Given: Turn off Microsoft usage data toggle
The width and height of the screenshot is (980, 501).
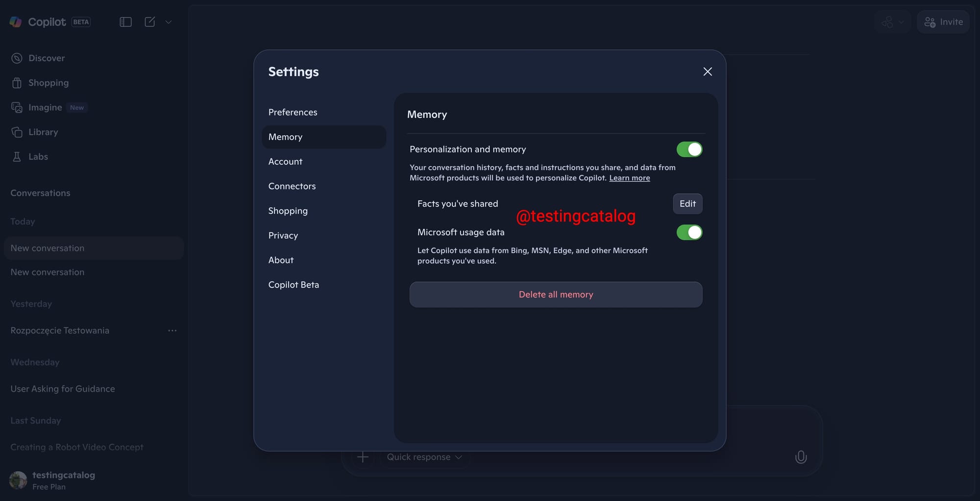Looking at the screenshot, I should pyautogui.click(x=689, y=232).
